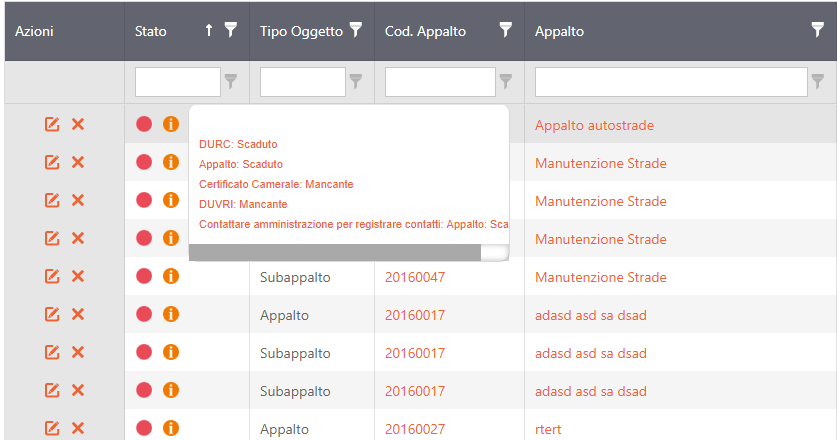Viewport: 837px width, 440px height.
Task: Open the 20160047 code link
Action: [415, 277]
